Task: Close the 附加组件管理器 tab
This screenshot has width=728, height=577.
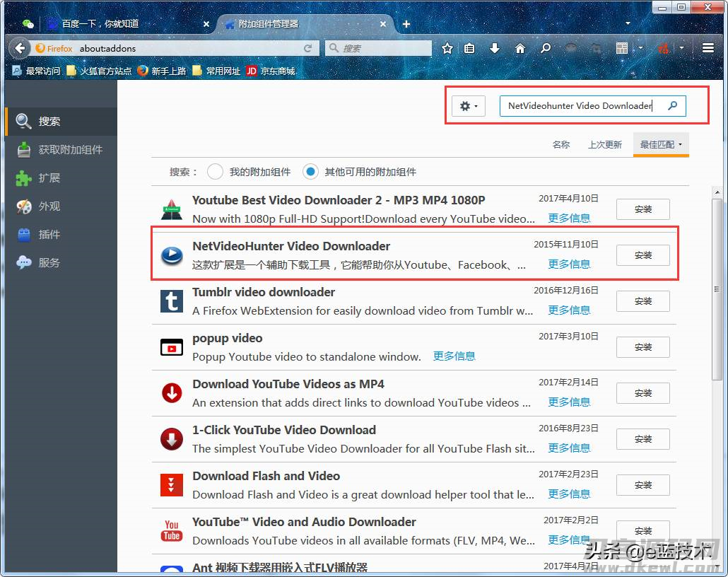Action: [x=383, y=24]
